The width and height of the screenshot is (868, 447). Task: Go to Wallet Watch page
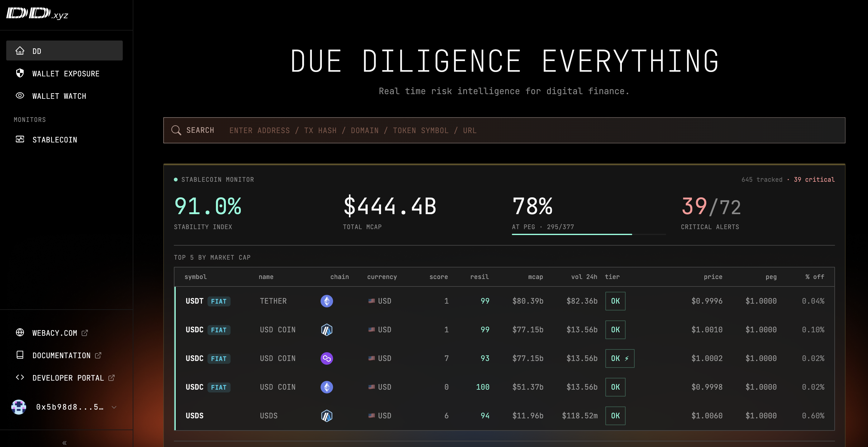click(64, 96)
